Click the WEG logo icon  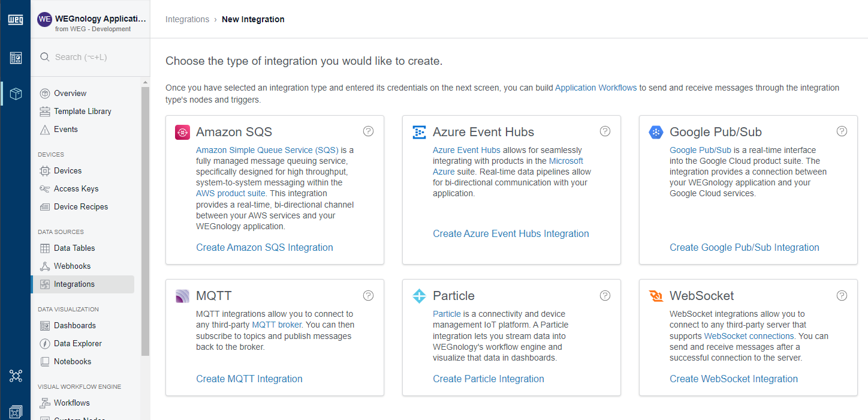[15, 19]
